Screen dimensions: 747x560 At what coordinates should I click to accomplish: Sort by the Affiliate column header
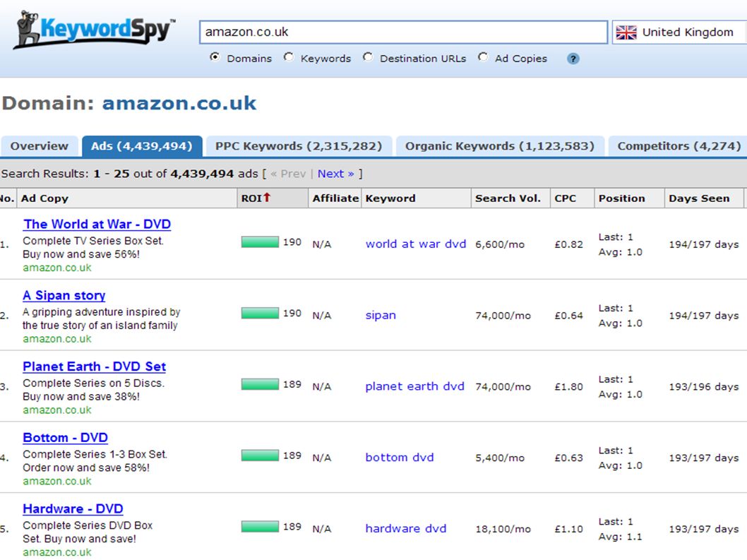pyautogui.click(x=335, y=198)
